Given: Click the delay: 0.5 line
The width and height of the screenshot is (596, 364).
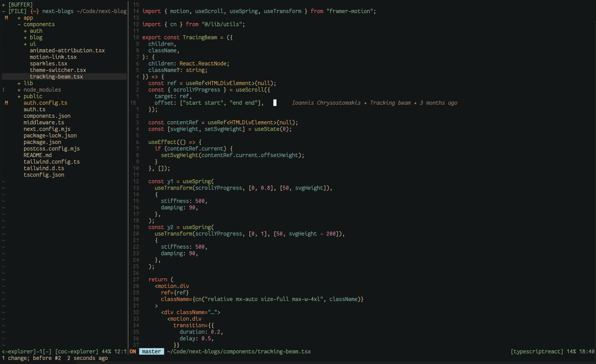Looking at the screenshot, I should pyautogui.click(x=197, y=338).
